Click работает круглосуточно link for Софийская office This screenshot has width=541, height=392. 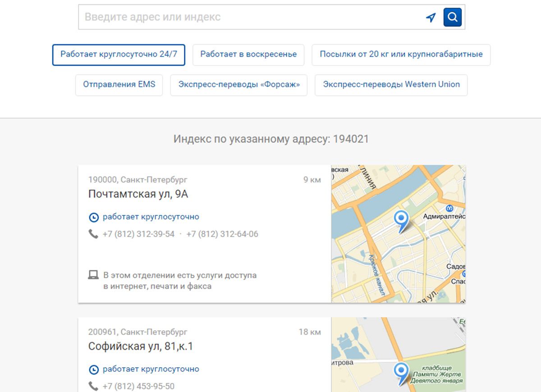tap(151, 369)
